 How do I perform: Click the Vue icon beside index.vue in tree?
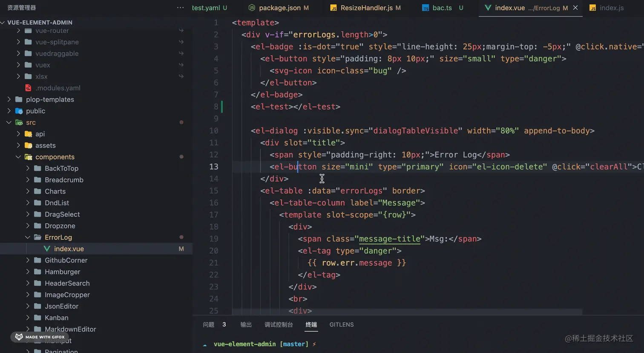(x=47, y=249)
